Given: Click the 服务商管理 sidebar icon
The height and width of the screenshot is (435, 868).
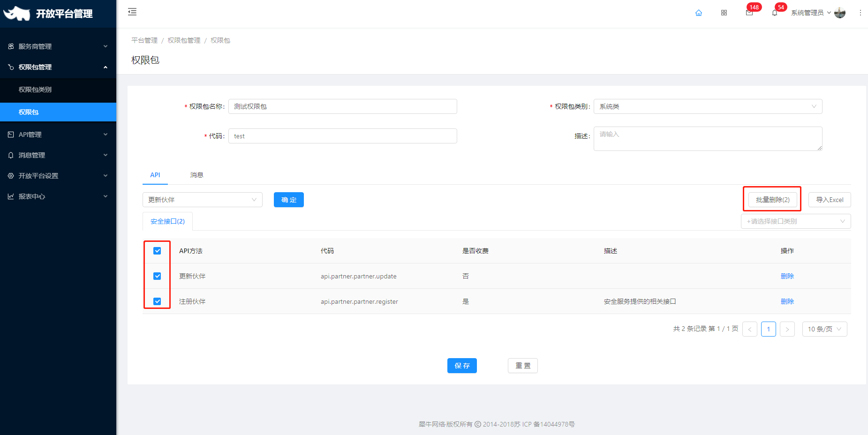Looking at the screenshot, I should [11, 46].
